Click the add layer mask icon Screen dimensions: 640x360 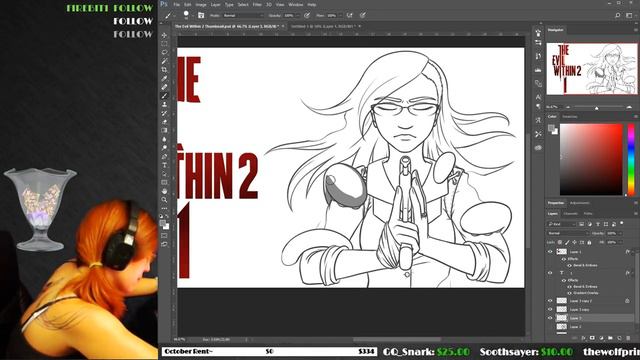pyautogui.click(x=592, y=338)
